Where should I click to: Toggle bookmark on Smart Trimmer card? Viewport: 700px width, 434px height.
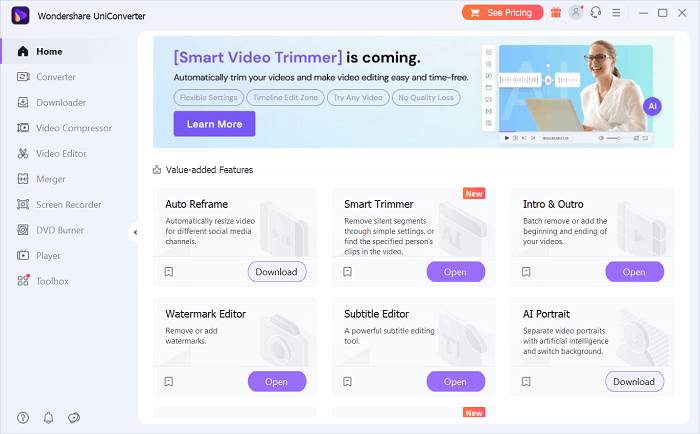(348, 272)
